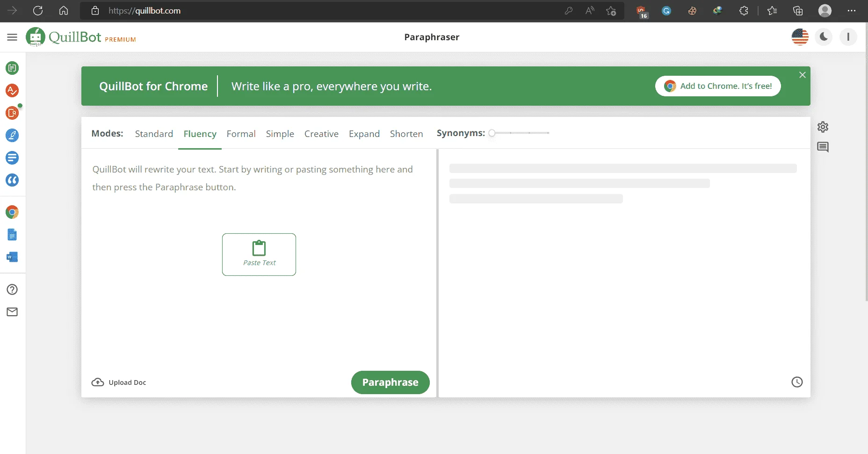This screenshot has height=454, width=868.
Task: Open the browser profile avatar
Action: point(825,11)
